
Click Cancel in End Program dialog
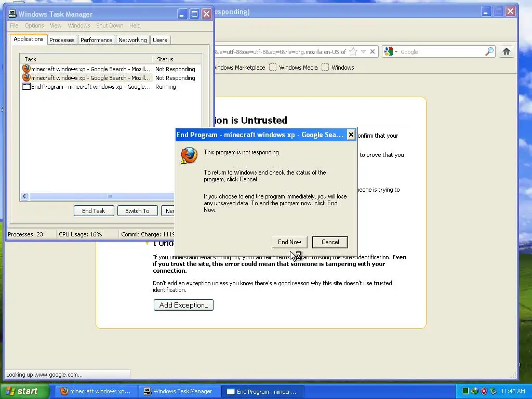(330, 242)
